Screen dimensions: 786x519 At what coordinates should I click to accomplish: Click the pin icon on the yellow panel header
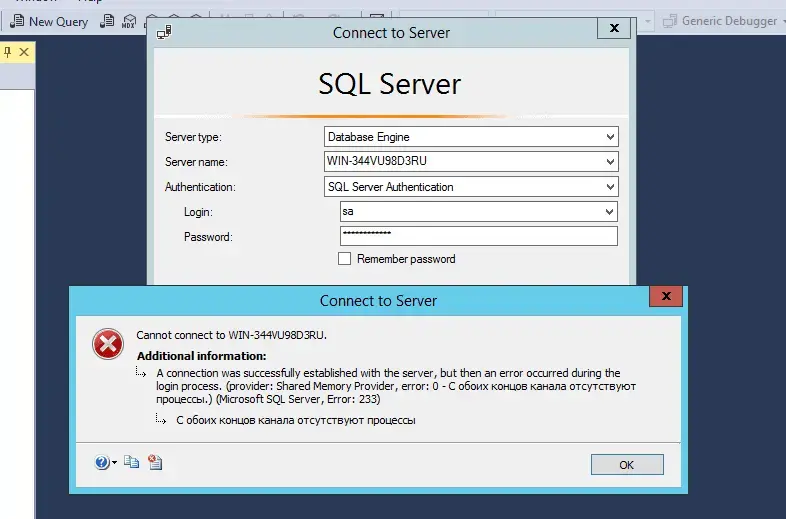(8, 52)
